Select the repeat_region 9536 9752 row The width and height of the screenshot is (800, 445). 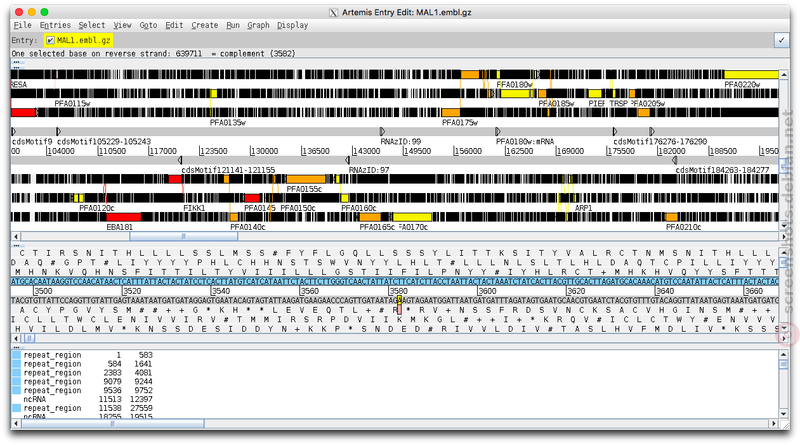[x=83, y=390]
